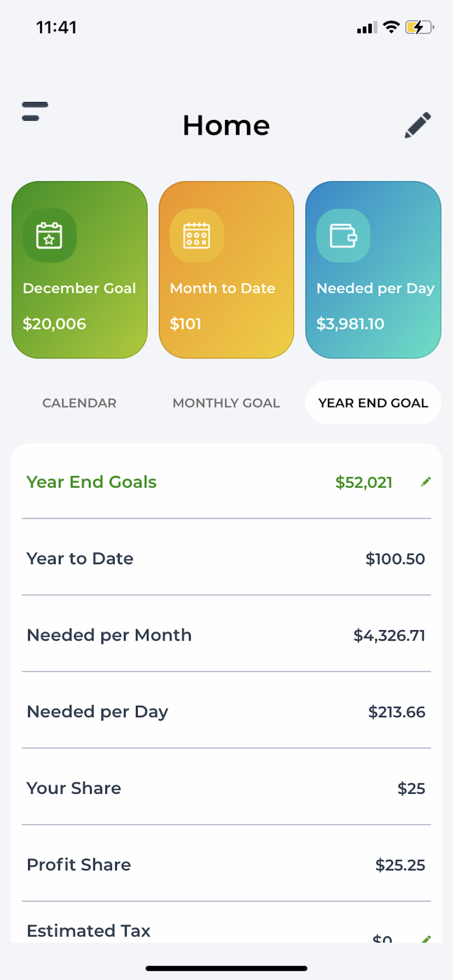Tap the Your Share row
Image resolution: width=453 pixels, height=980 pixels.
226,788
